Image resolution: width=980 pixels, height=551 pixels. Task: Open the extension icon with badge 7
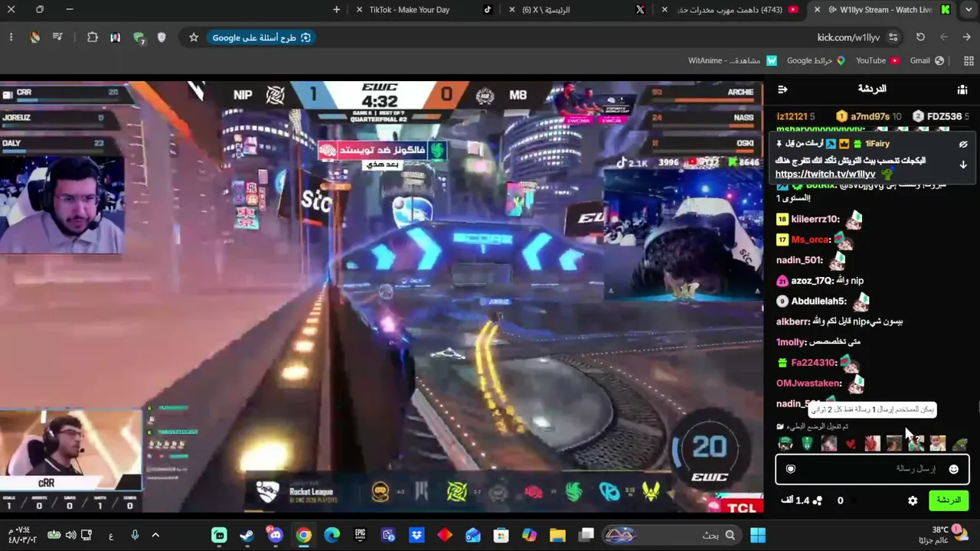(x=139, y=37)
